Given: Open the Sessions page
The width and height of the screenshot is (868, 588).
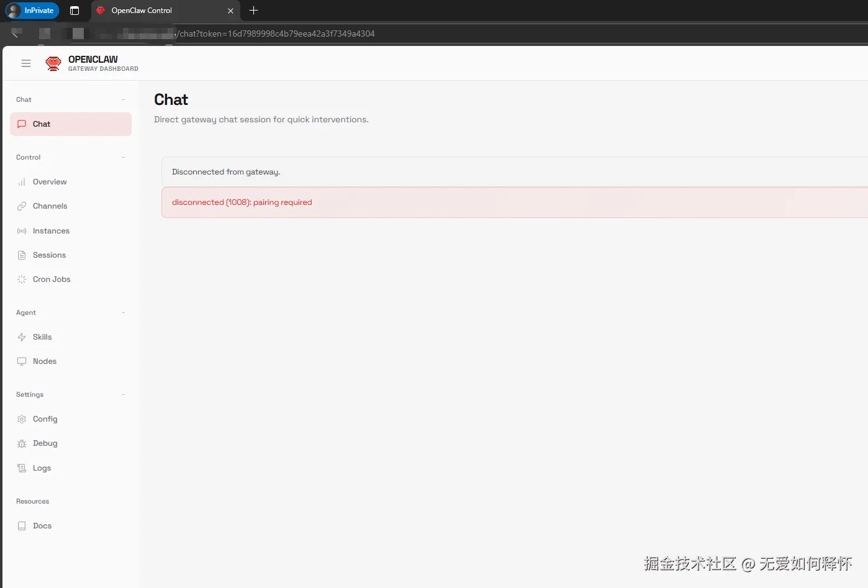Looking at the screenshot, I should (x=71, y=255).
